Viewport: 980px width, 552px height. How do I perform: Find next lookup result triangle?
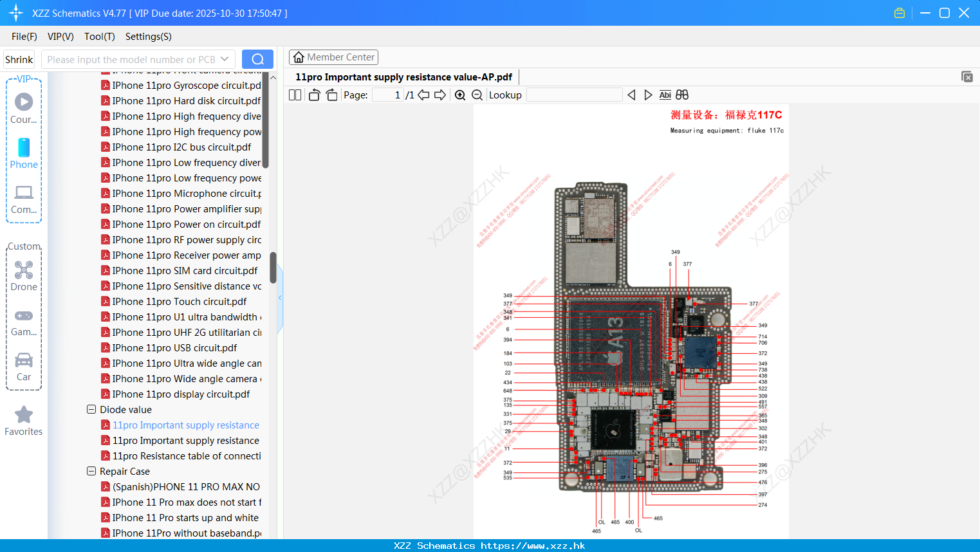pyautogui.click(x=648, y=95)
